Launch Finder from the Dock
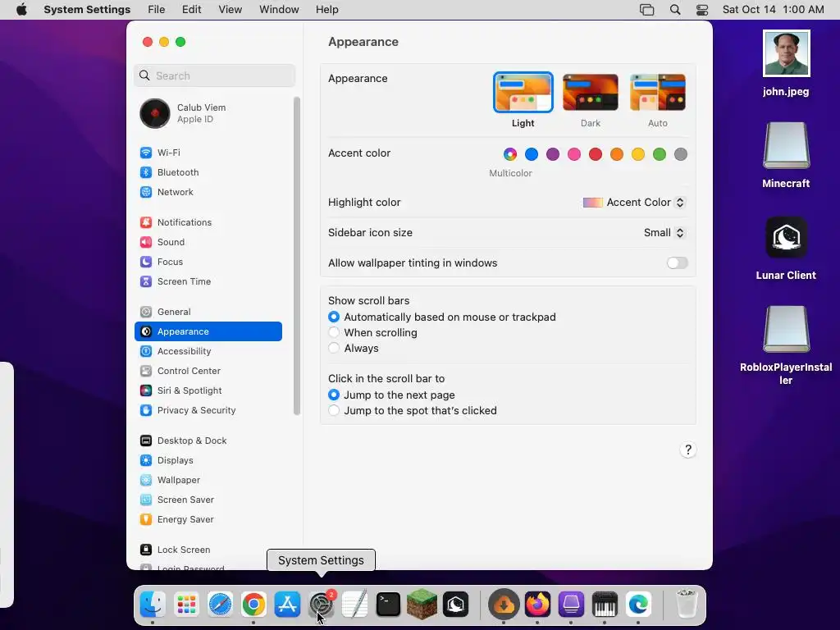 (x=153, y=605)
